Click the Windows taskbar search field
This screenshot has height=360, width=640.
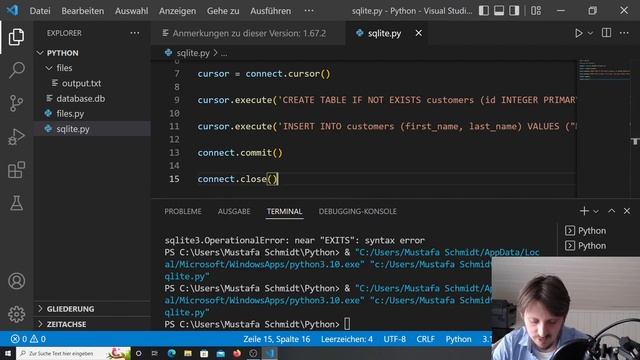pos(73,353)
